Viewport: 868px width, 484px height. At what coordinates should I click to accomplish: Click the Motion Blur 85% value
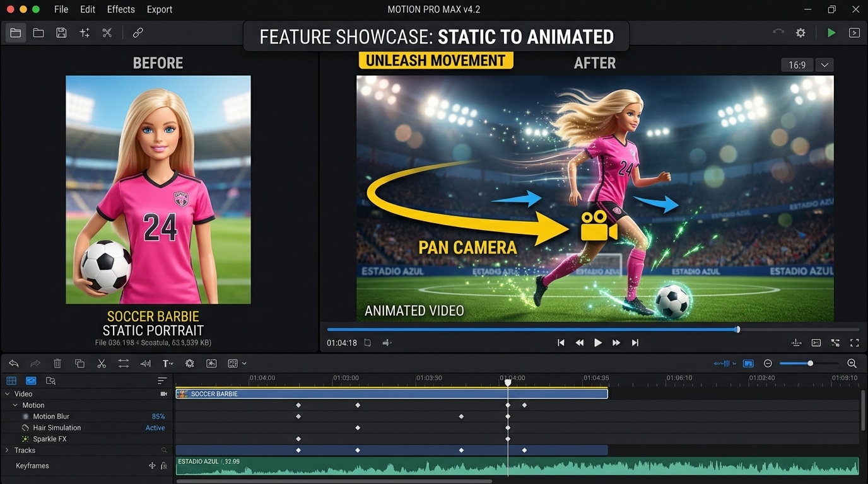pos(158,417)
